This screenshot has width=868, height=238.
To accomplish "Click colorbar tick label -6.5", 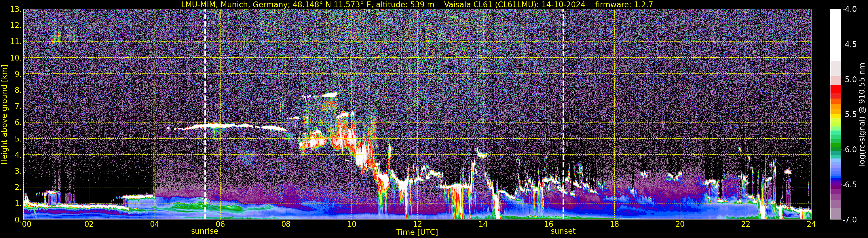I will (x=850, y=185).
